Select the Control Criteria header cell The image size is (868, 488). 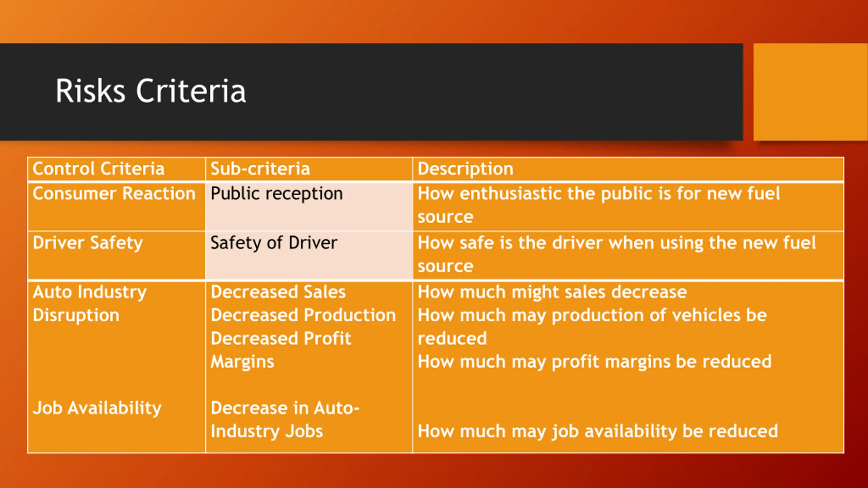pos(116,169)
